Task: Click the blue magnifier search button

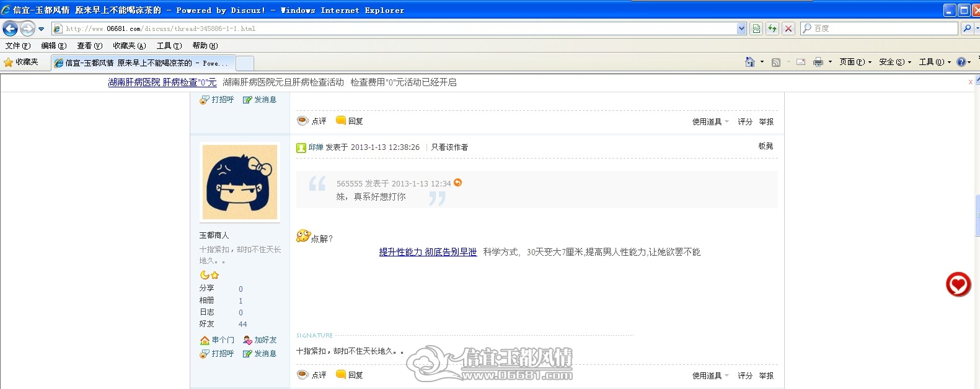Action: point(967,28)
